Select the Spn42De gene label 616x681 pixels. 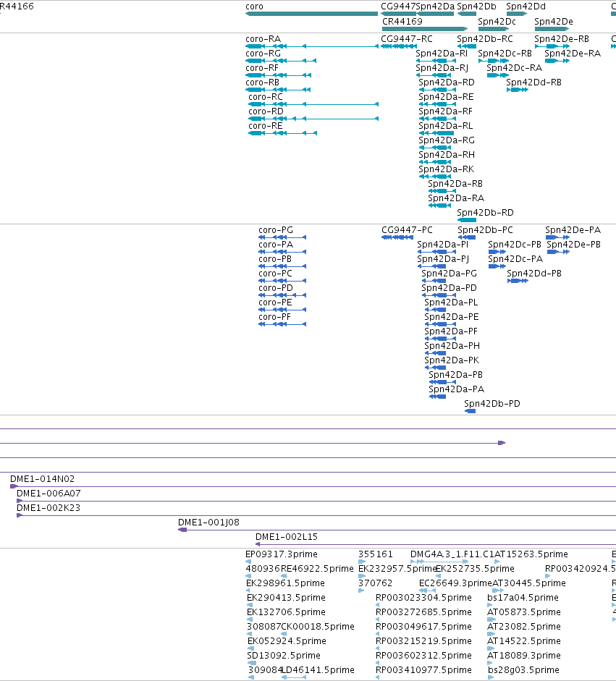tap(554, 21)
